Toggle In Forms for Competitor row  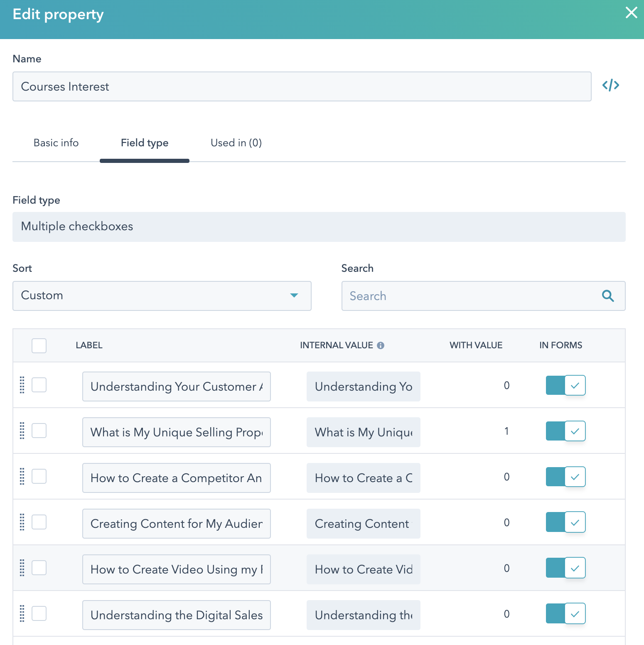coord(566,477)
